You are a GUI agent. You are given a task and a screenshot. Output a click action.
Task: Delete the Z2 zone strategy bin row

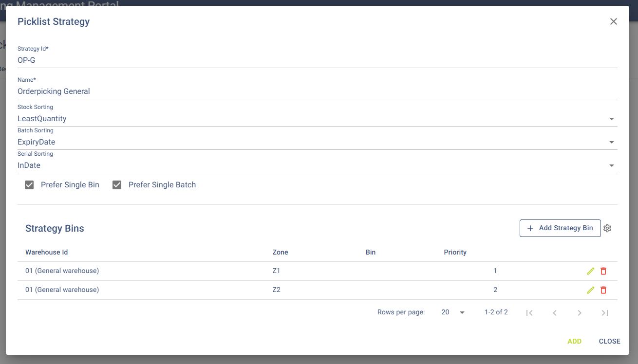tap(603, 290)
